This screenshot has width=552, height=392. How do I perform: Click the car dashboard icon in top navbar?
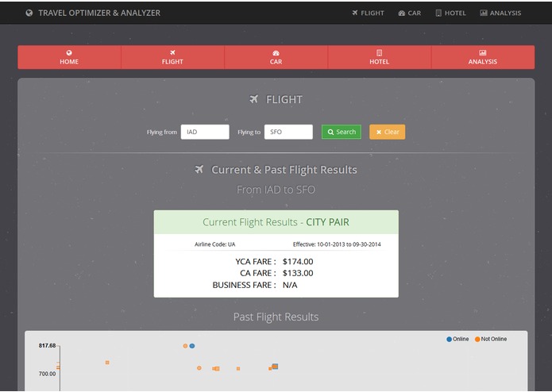point(402,13)
